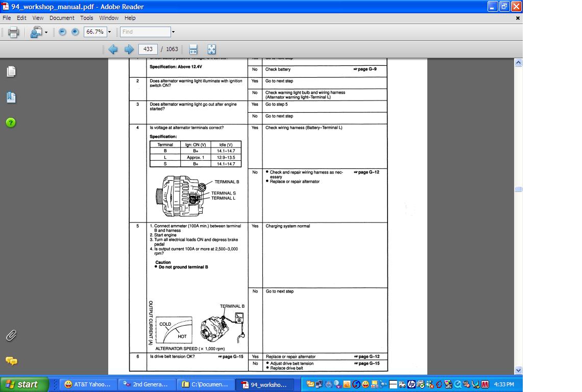Open the Pages panel in sidebar
This screenshot has width=582, height=392.
tap(11, 71)
